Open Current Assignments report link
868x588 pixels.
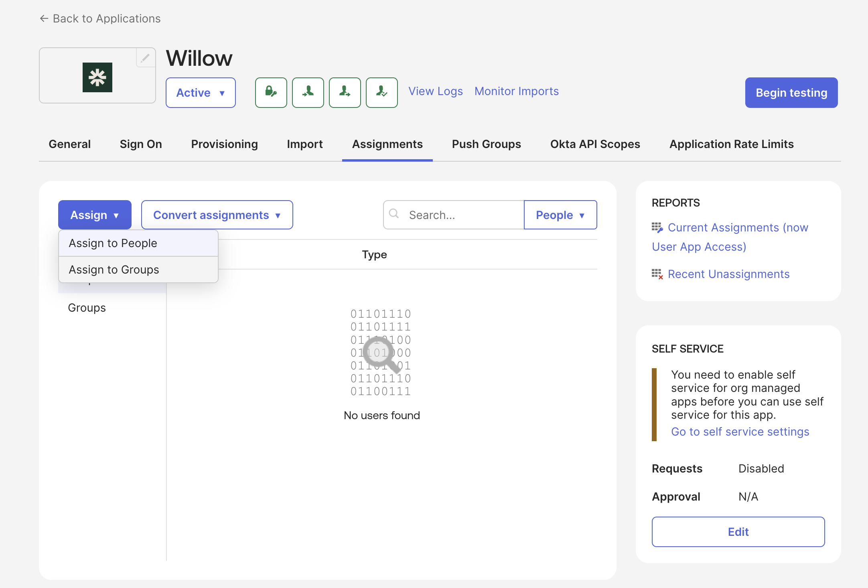[x=730, y=237]
